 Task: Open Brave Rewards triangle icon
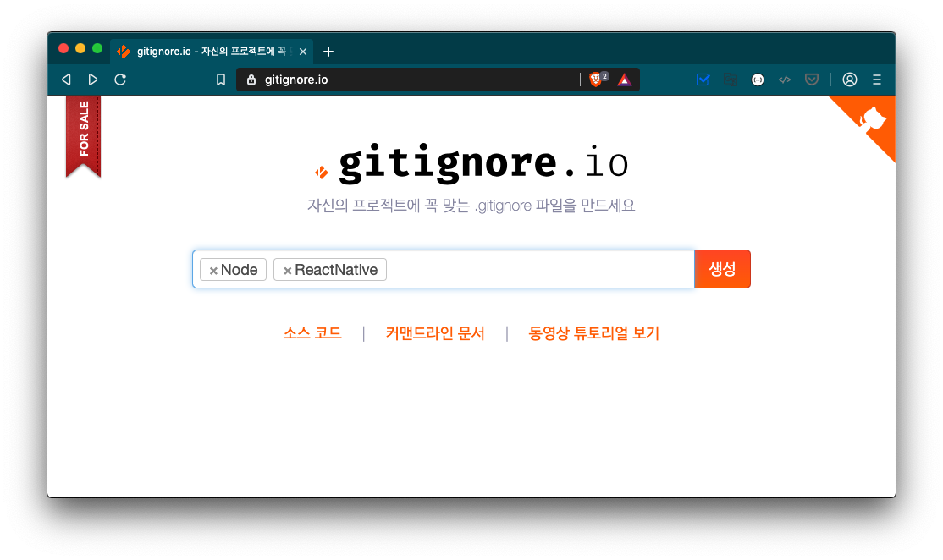pos(624,80)
